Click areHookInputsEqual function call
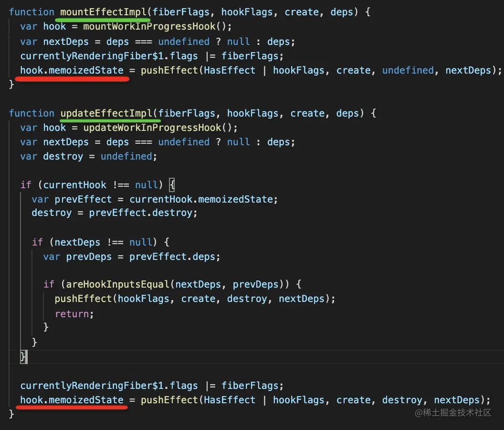 [x=117, y=284]
